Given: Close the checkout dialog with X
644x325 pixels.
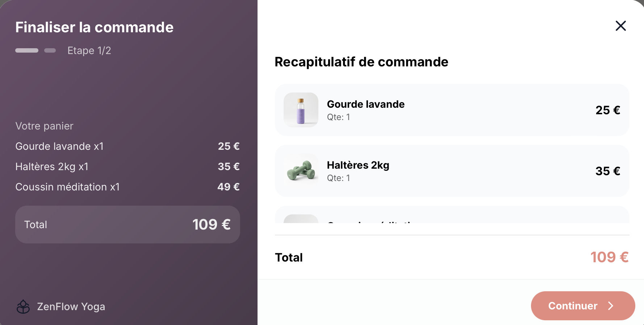Looking at the screenshot, I should pos(620,26).
